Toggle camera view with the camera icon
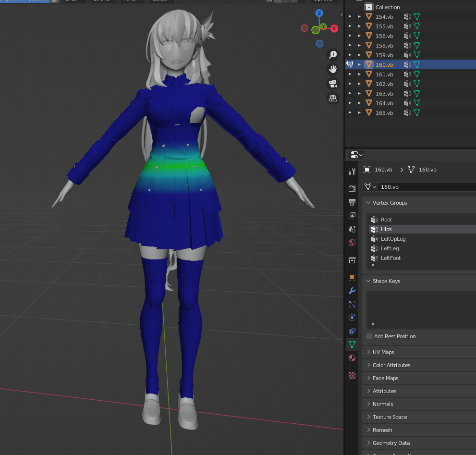Screen dimensions: 476x455 333,84
